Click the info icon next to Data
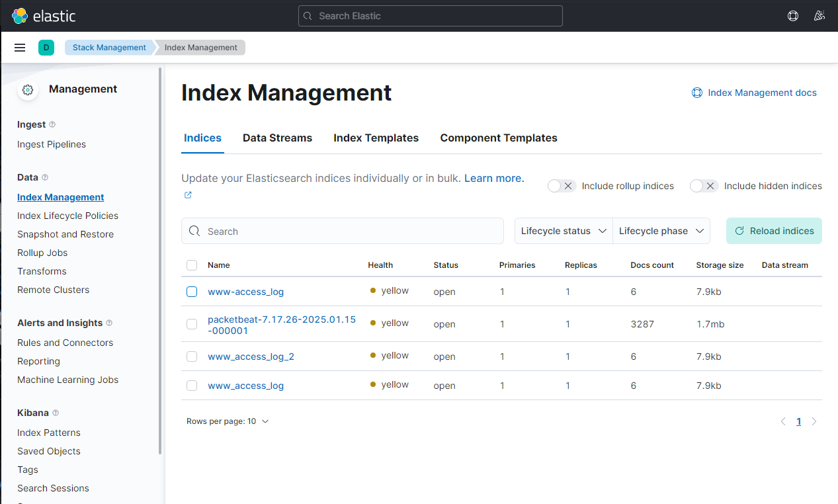The height and width of the screenshot is (504, 838). (x=45, y=177)
